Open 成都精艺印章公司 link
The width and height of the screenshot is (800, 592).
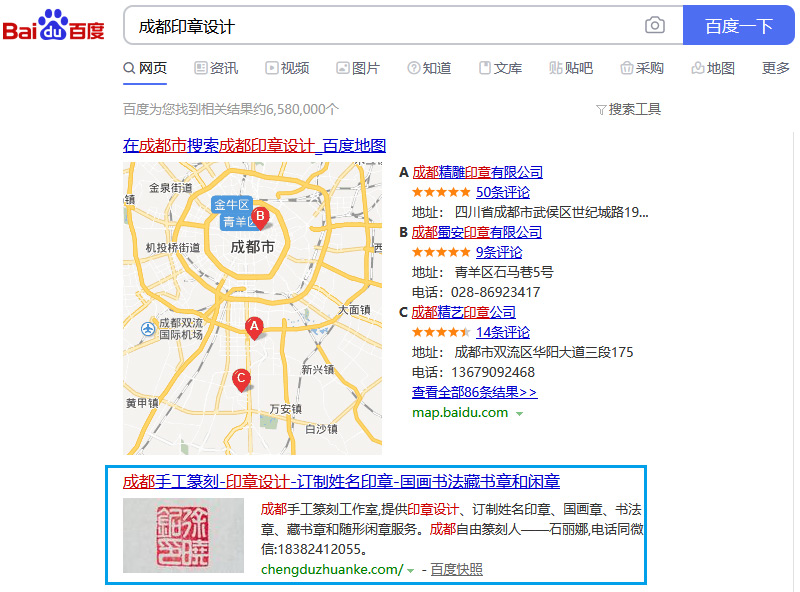click(464, 312)
